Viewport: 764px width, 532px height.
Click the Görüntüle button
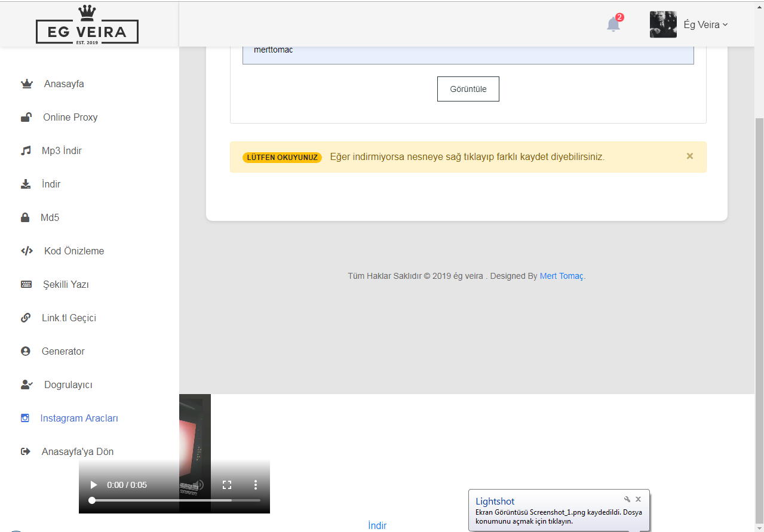[x=468, y=89]
